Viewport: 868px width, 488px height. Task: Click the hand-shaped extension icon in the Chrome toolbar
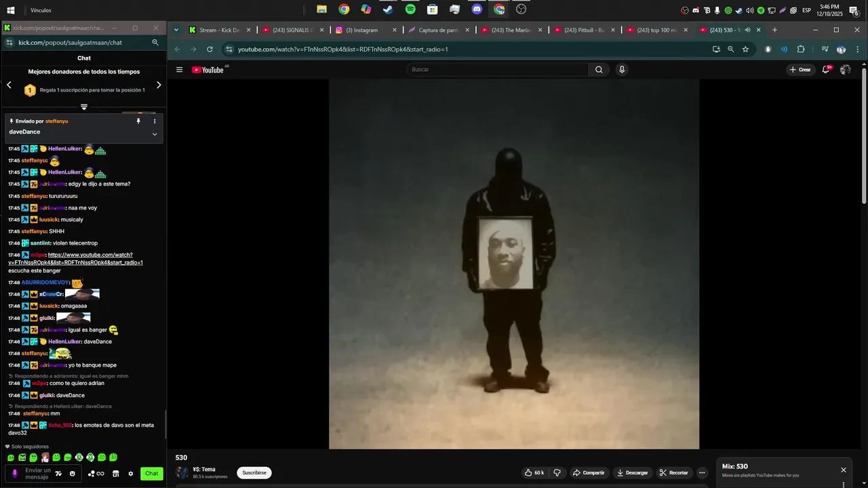tap(768, 49)
